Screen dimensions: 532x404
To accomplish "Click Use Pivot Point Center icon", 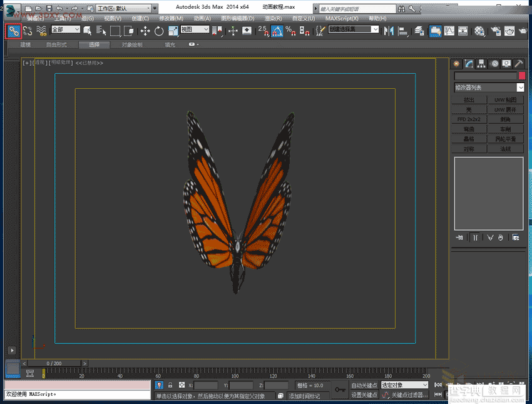I will coord(217,31).
